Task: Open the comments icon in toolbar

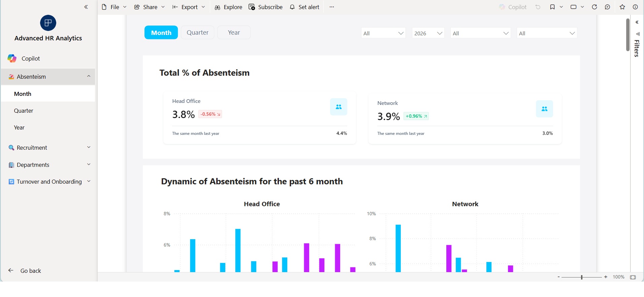Action: click(608, 7)
